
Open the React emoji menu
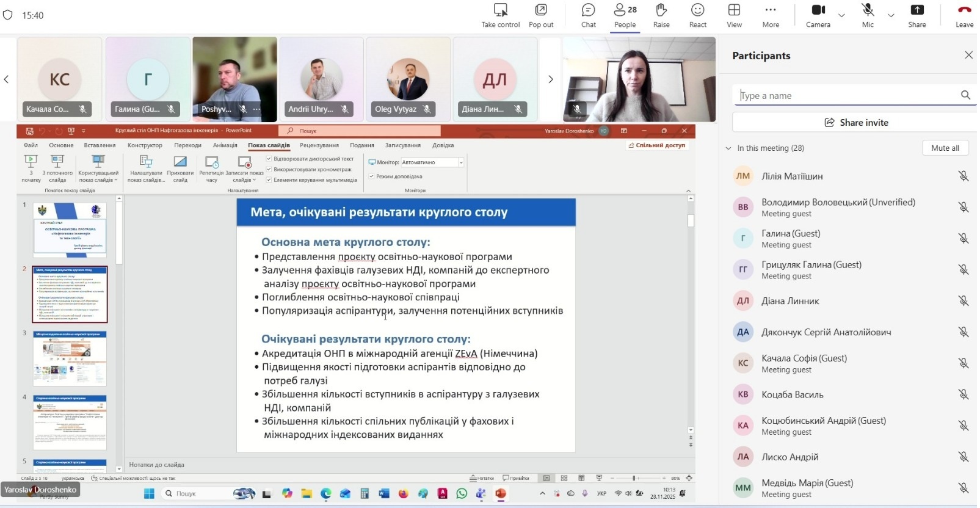pyautogui.click(x=697, y=15)
